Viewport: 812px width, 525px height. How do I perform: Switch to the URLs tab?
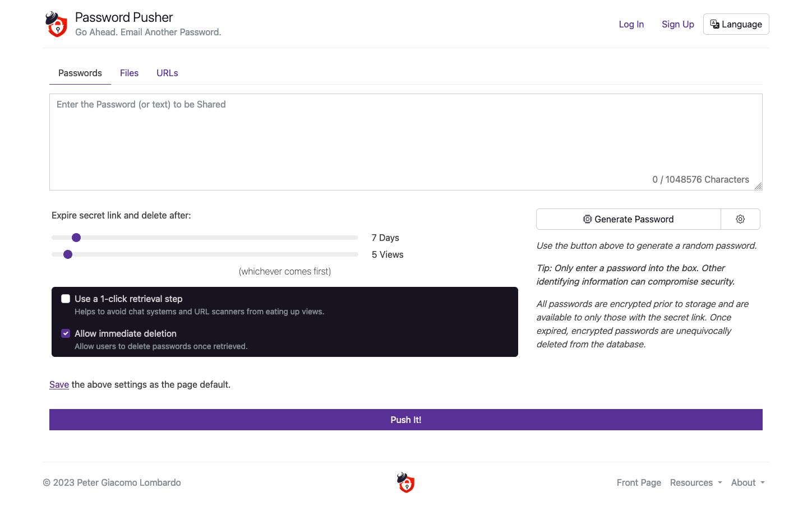(167, 73)
